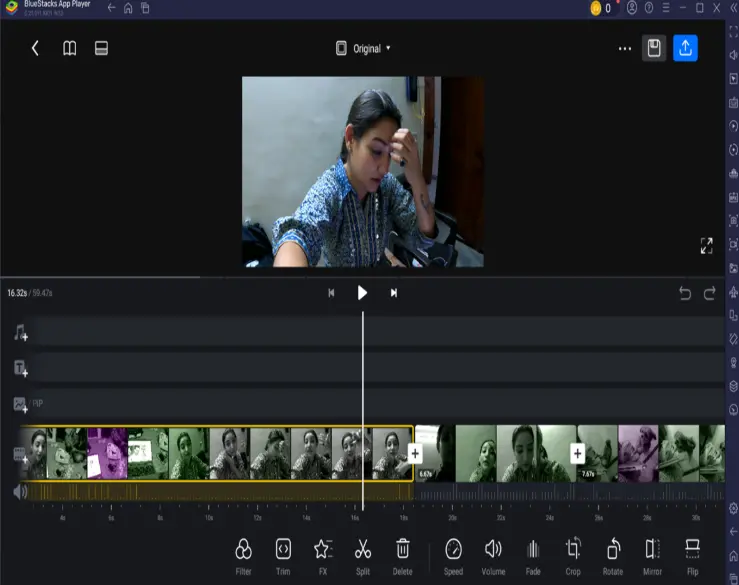Open the three-dots more options menu
Viewport: 739px width, 585px height.
(x=625, y=48)
